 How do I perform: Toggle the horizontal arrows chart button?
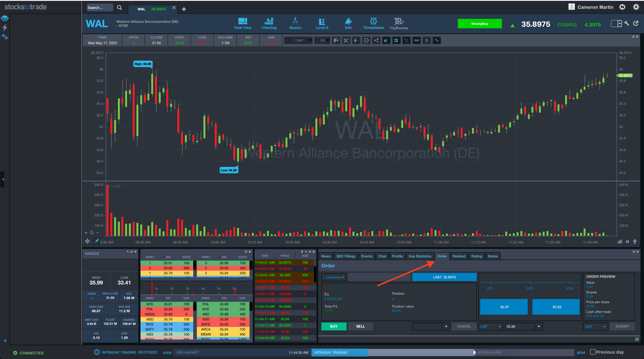(437, 41)
